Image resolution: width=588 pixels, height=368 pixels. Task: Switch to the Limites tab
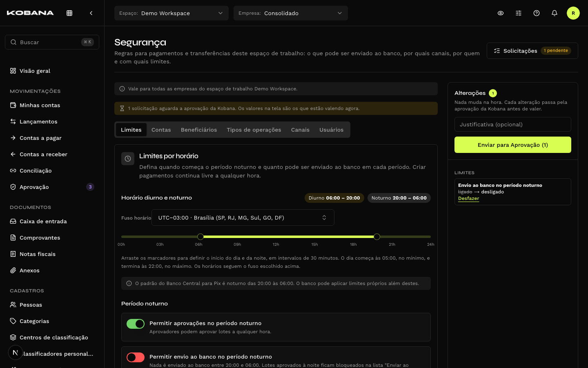point(131,130)
